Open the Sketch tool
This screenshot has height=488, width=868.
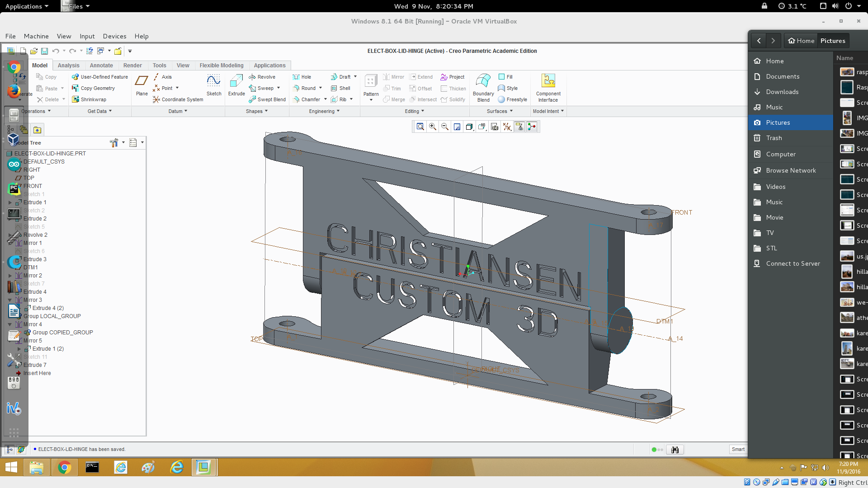(214, 85)
